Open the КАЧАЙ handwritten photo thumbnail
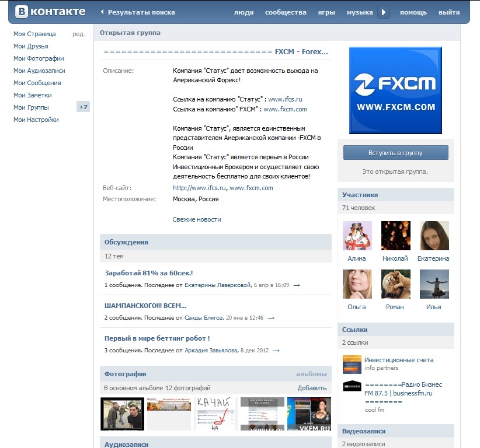This screenshot has height=448, width=480. click(216, 414)
